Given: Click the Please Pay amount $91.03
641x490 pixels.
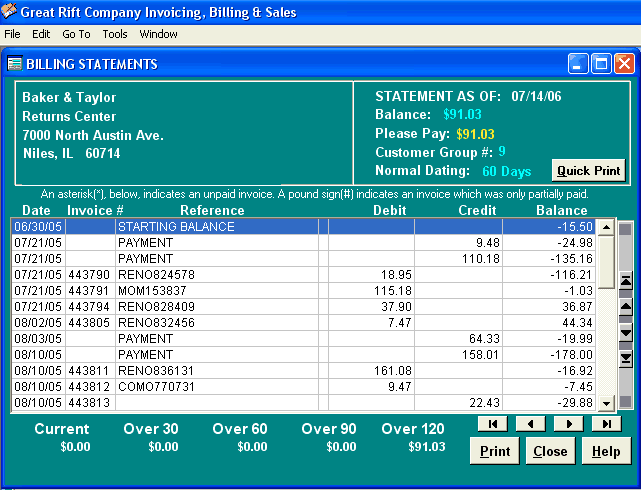Looking at the screenshot, I should click(475, 134).
